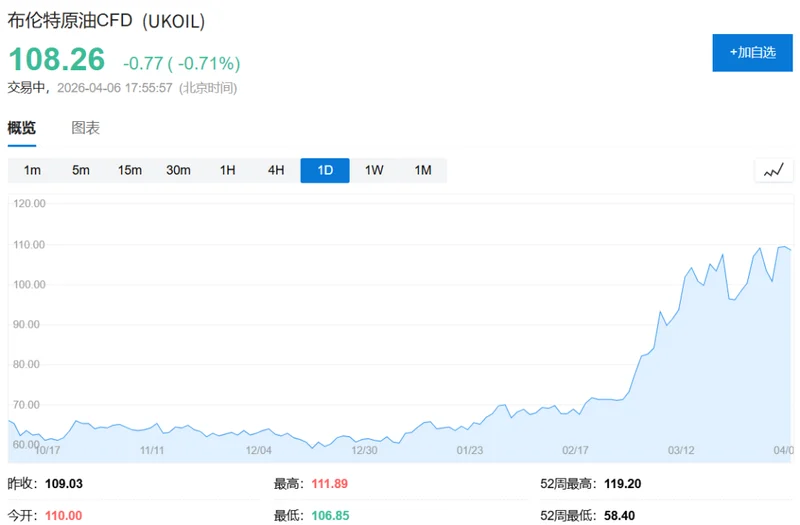Select the 1H timeframe
The image size is (800, 525).
pyautogui.click(x=227, y=170)
